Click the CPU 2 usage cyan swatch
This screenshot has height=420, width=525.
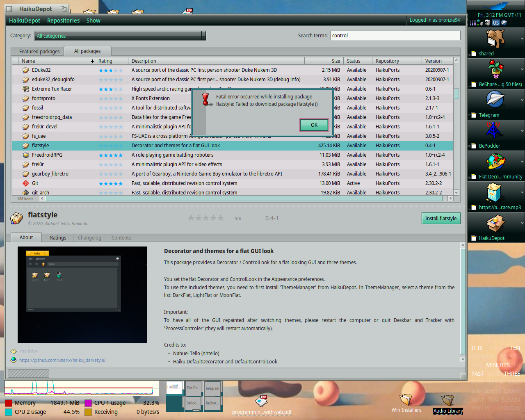(9, 412)
